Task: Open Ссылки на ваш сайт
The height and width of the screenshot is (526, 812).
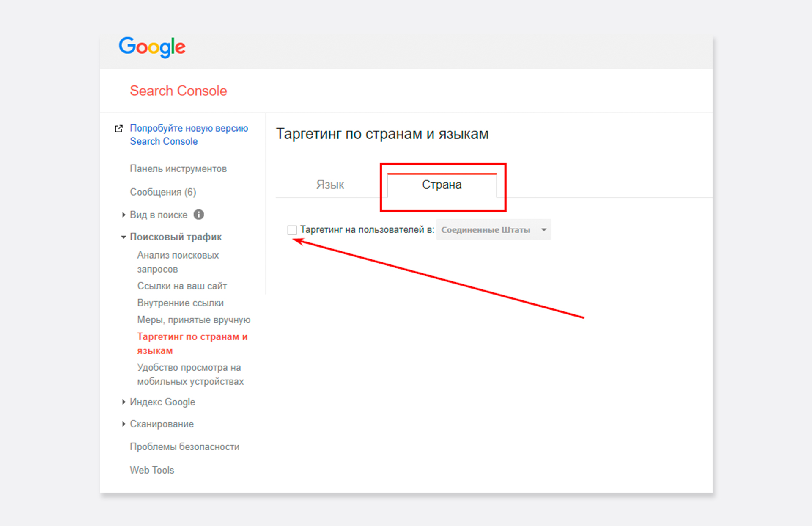Action: pyautogui.click(x=182, y=286)
